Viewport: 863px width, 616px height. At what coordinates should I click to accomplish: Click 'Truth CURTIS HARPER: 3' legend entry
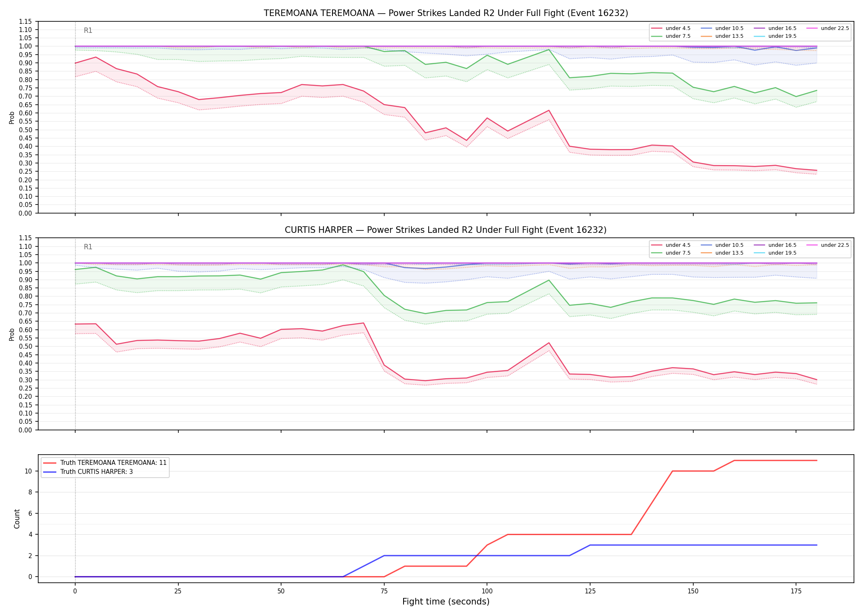[88, 472]
